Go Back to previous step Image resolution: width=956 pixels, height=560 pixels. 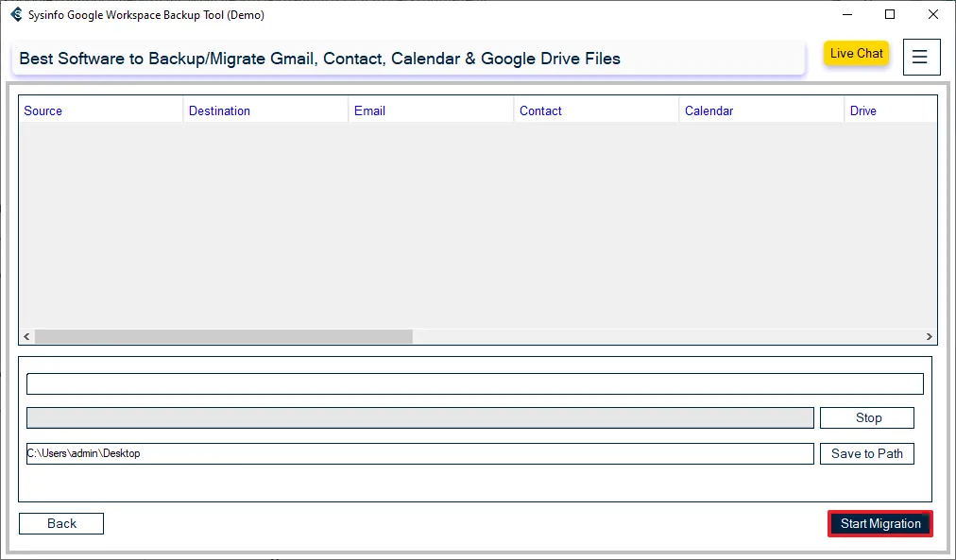(61, 524)
